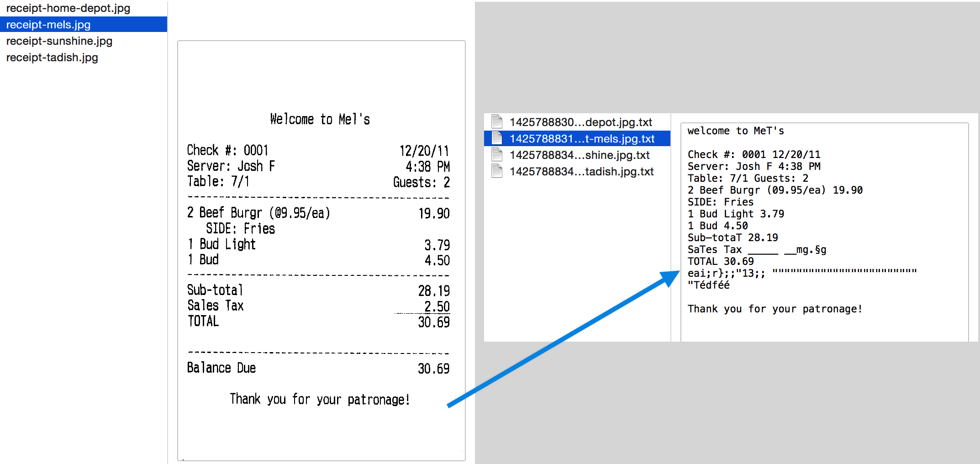Click the blue arrow head near text preview
The width and height of the screenshot is (980, 464).
point(669,278)
